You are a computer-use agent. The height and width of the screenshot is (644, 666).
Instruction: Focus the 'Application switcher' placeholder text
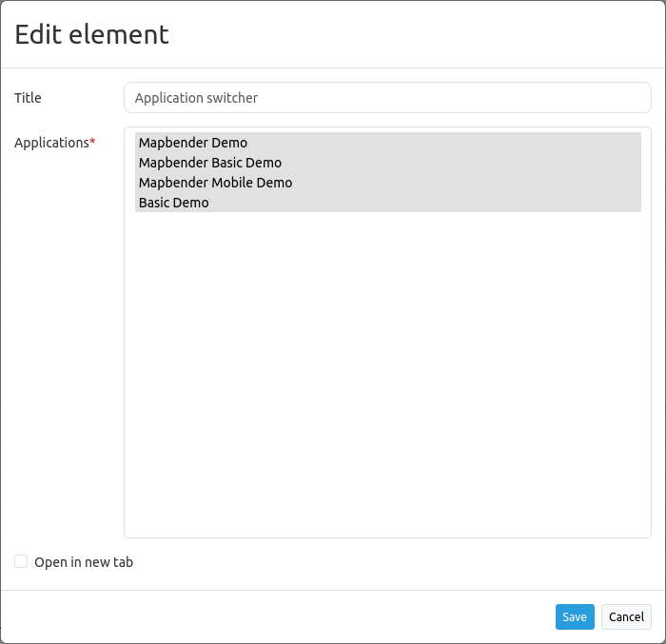click(x=196, y=98)
